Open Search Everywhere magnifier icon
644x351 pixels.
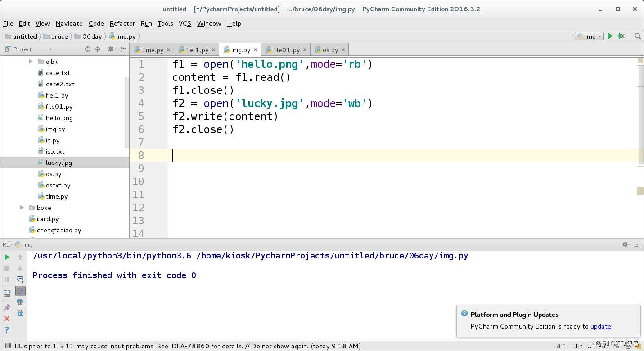coord(637,36)
